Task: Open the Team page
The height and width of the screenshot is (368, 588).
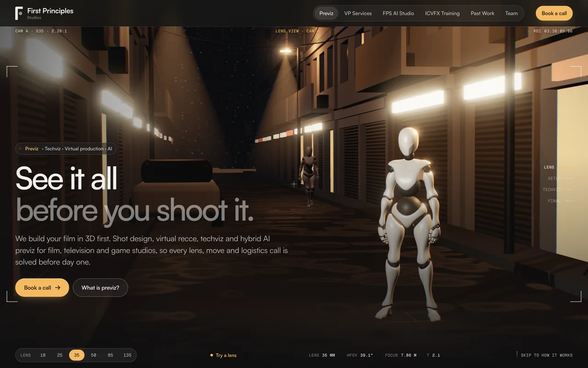Action: click(511, 13)
